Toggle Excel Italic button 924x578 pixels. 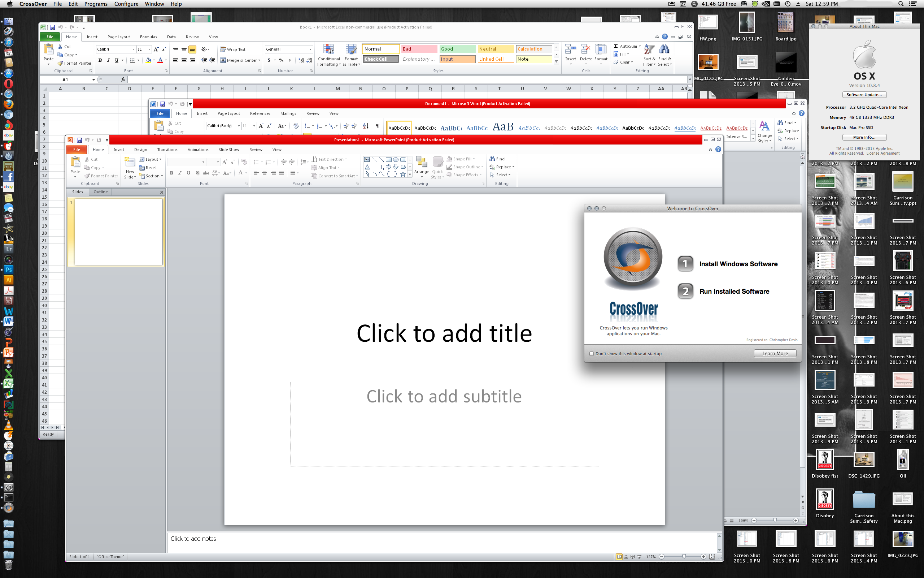[x=108, y=60]
